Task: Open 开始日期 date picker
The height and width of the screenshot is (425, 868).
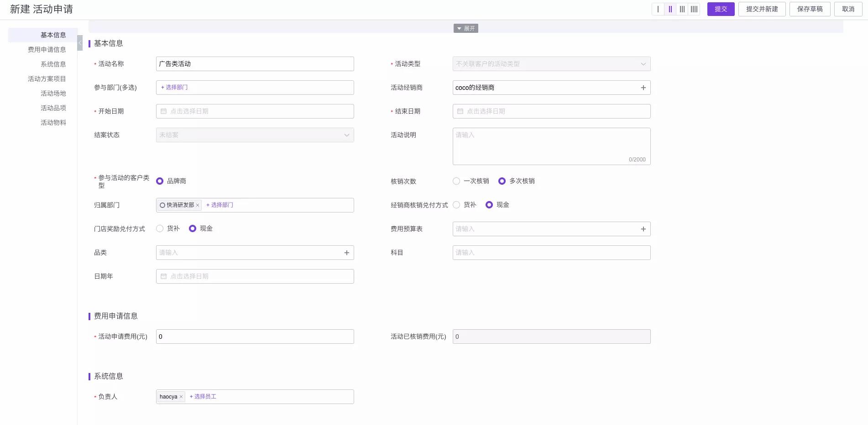Action: click(x=255, y=111)
